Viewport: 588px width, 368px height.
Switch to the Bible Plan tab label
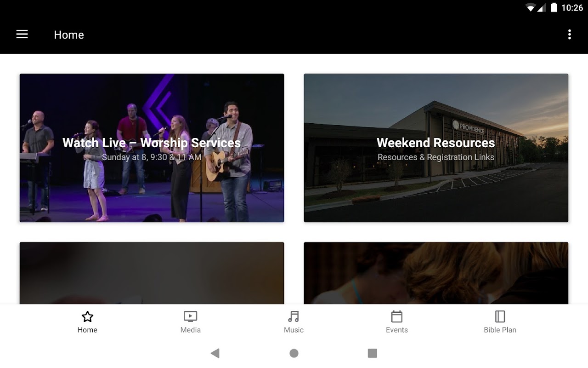coord(500,330)
